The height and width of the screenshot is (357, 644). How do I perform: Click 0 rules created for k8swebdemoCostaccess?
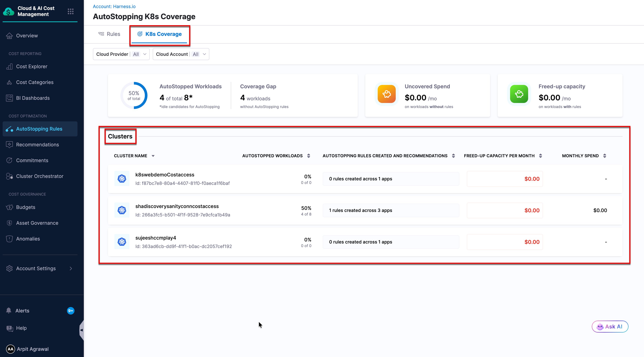pos(391,179)
